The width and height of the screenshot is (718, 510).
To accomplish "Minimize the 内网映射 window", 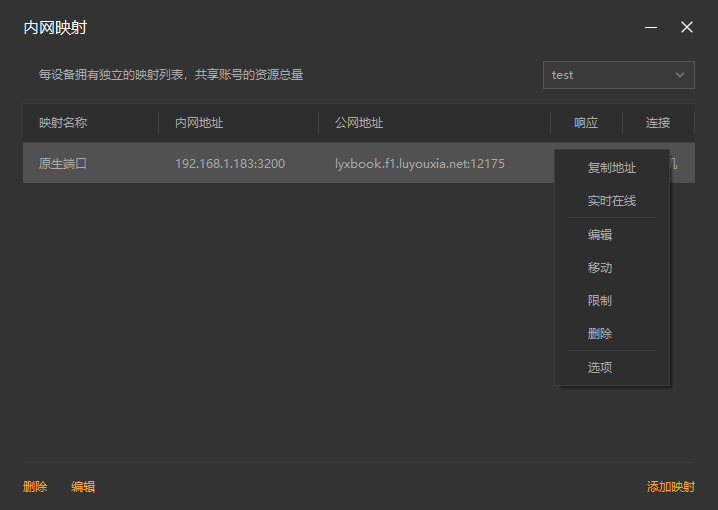I will [651, 28].
